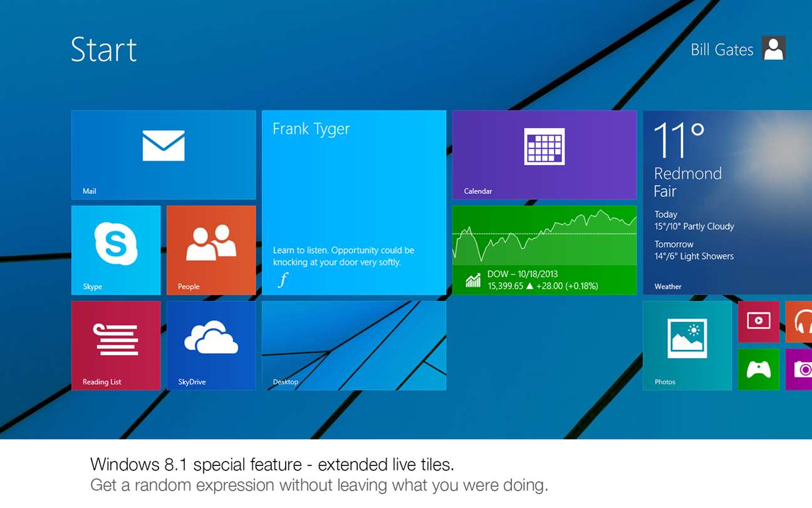Click the 11° temperature reading
The image size is (812, 508).
pyautogui.click(x=679, y=139)
